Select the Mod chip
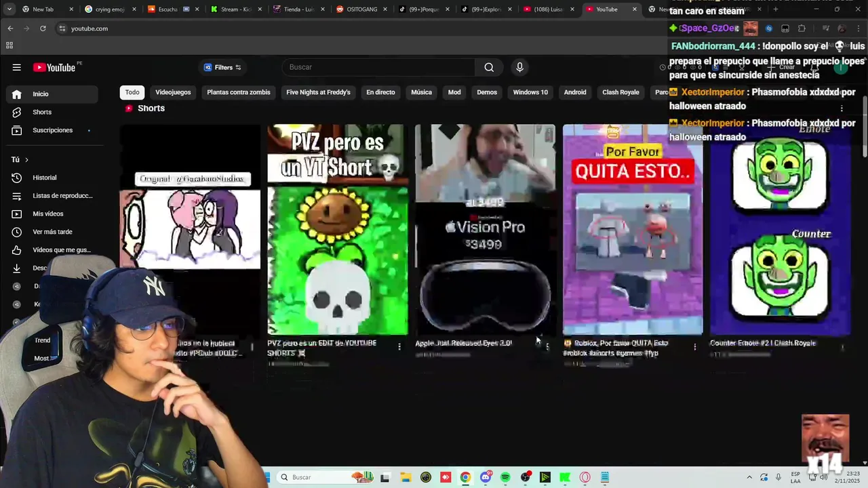The height and width of the screenshot is (488, 868). 454,92
